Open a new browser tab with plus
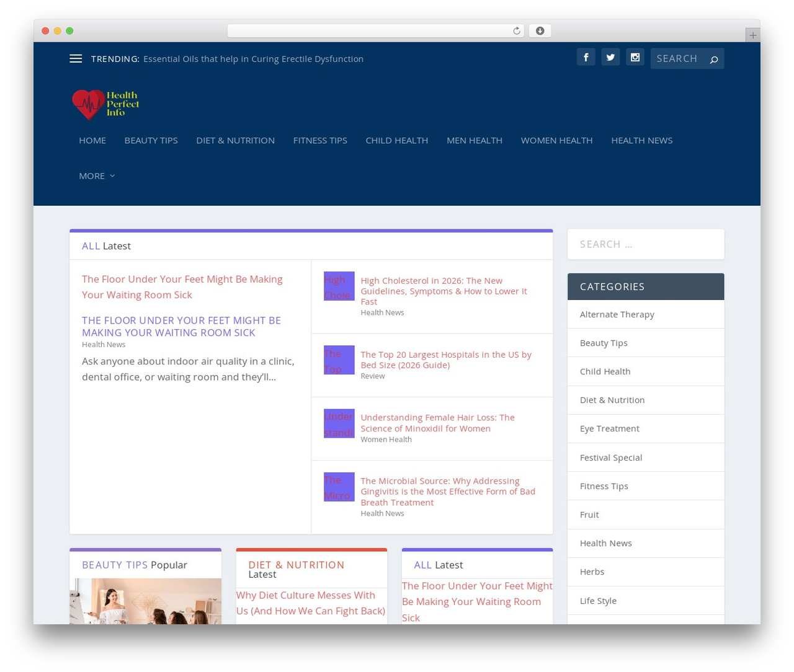The image size is (794, 672). [x=752, y=35]
